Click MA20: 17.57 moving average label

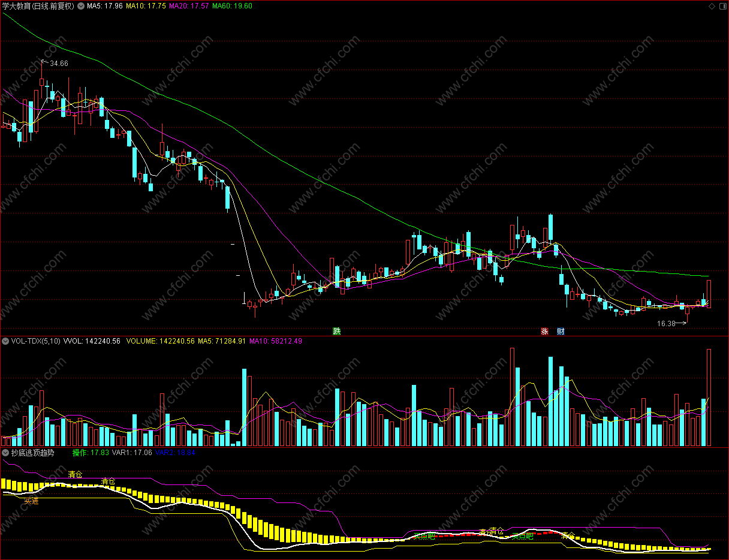(189, 6)
